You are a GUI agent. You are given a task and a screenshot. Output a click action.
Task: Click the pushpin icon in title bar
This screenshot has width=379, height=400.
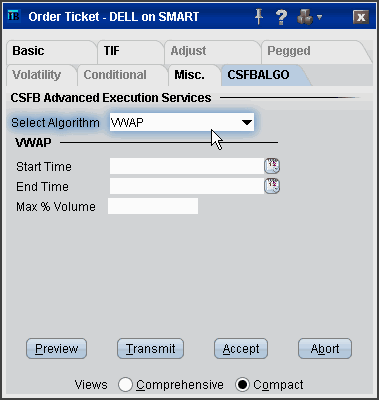pos(259,16)
